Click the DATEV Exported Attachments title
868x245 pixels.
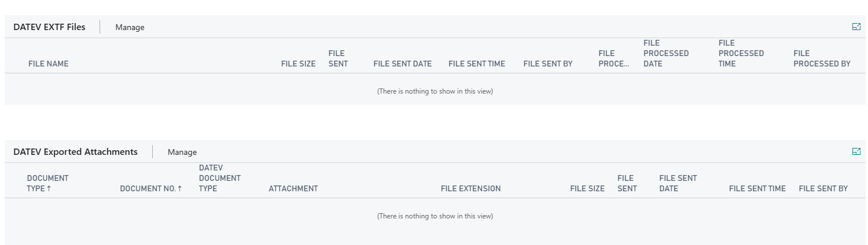75,151
